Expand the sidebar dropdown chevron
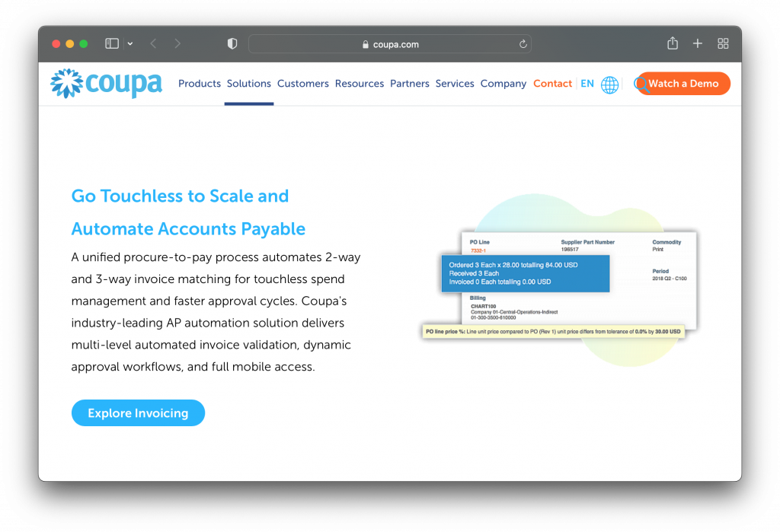Screen dimensions: 780x532 pyautogui.click(x=130, y=43)
